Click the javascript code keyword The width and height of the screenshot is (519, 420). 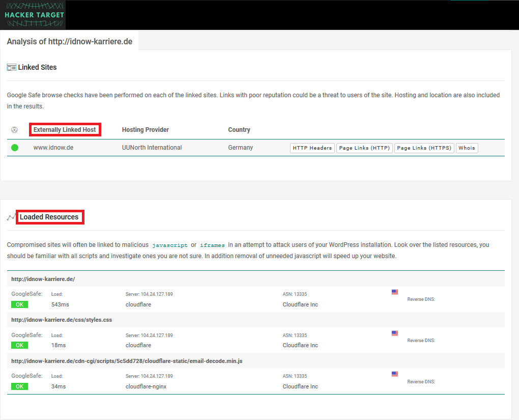pos(170,245)
